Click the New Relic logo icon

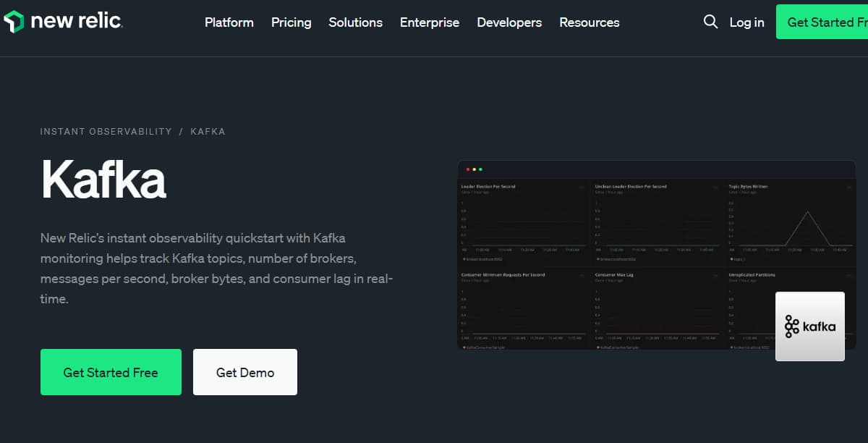click(14, 21)
